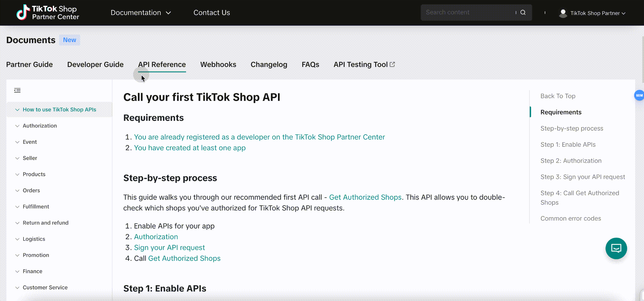Click the TikTok Shop Partner Center logo
The height and width of the screenshot is (301, 644).
click(48, 13)
